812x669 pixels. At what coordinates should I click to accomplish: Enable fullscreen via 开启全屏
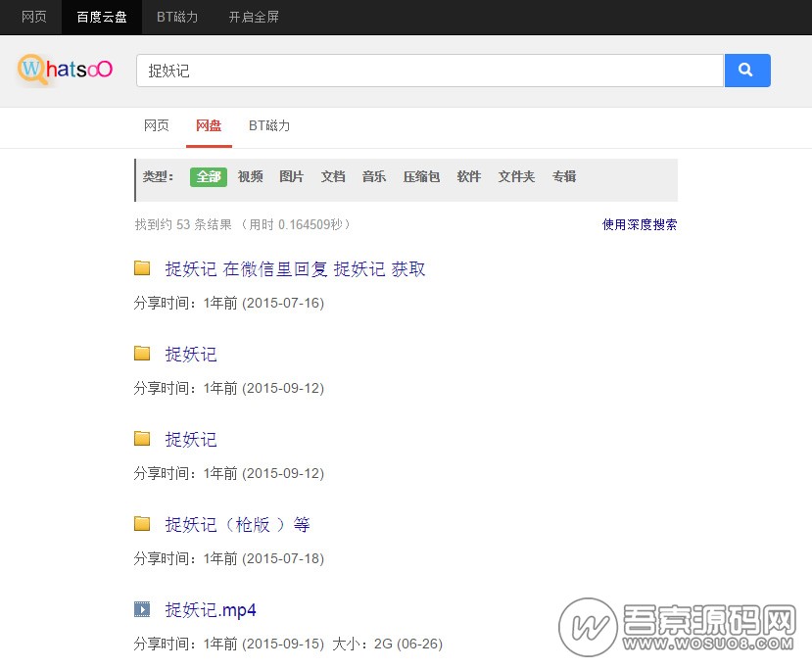pos(254,17)
